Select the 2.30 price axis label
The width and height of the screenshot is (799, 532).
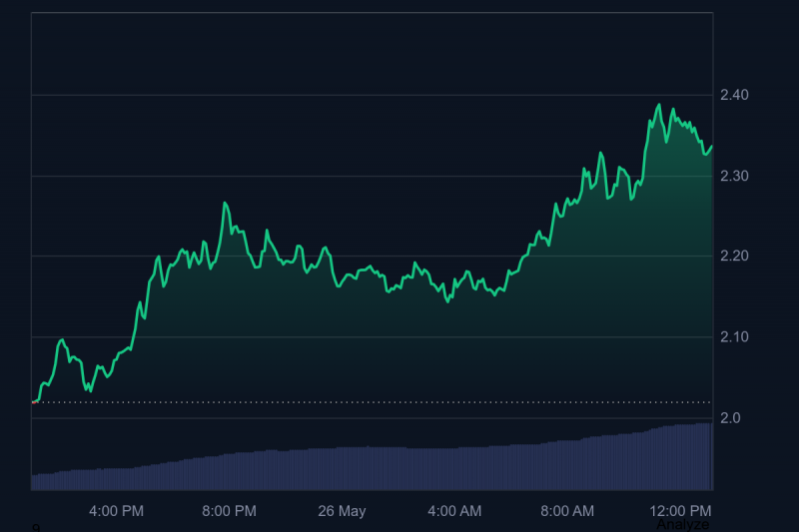(734, 176)
